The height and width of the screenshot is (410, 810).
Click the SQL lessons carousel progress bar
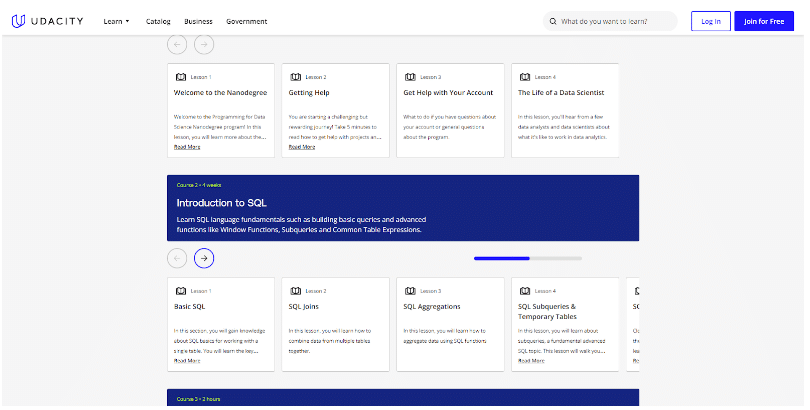528,258
